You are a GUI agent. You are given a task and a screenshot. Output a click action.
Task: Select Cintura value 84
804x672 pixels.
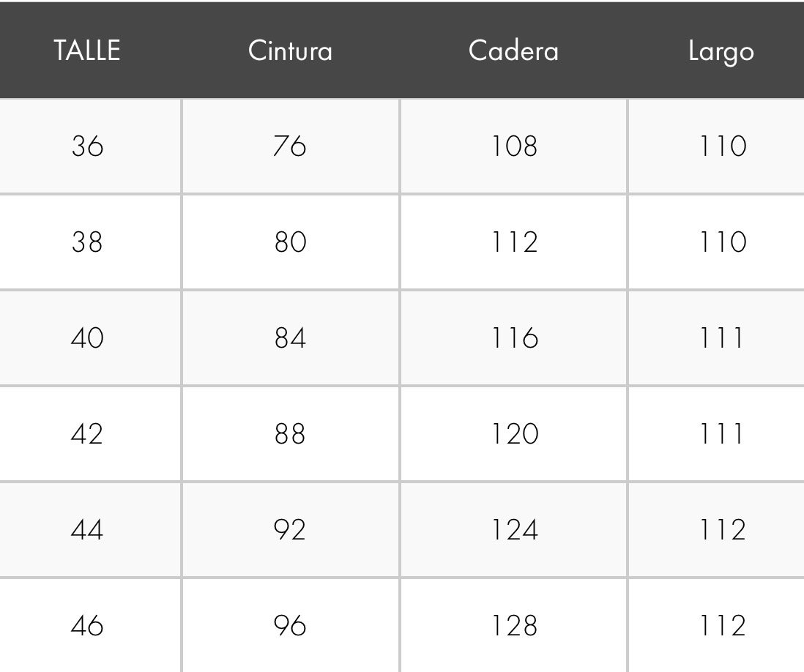[x=290, y=337]
